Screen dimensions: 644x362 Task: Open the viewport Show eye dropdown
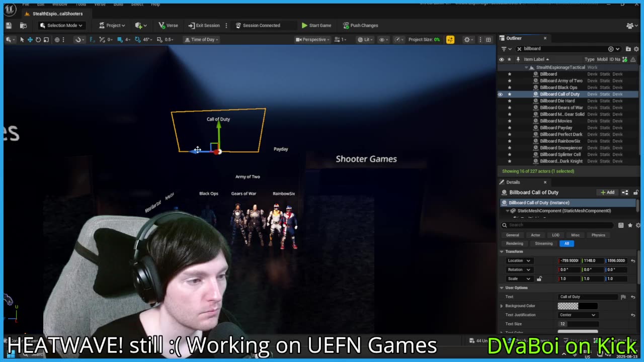[x=383, y=39]
